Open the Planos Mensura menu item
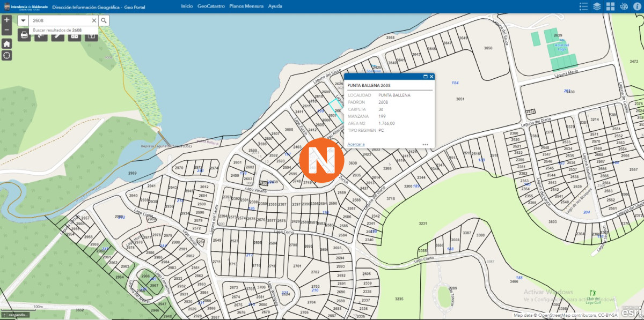The image size is (644, 320). (x=246, y=6)
